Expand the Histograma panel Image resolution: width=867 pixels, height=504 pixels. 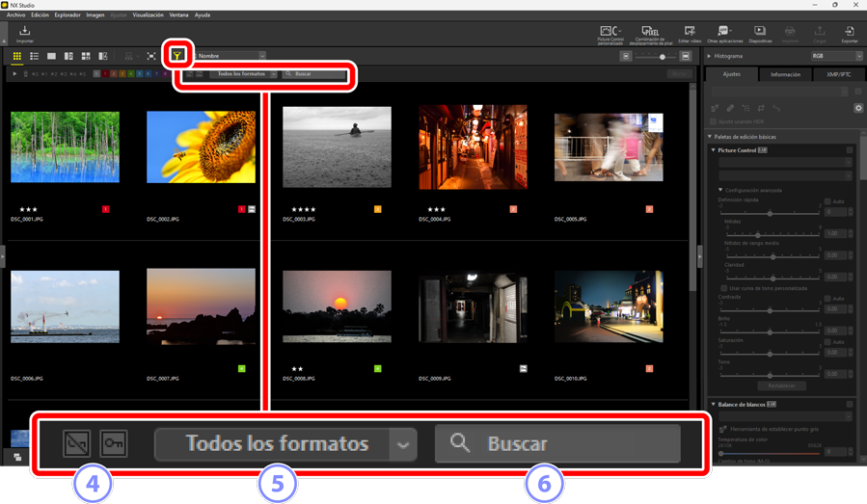711,57
